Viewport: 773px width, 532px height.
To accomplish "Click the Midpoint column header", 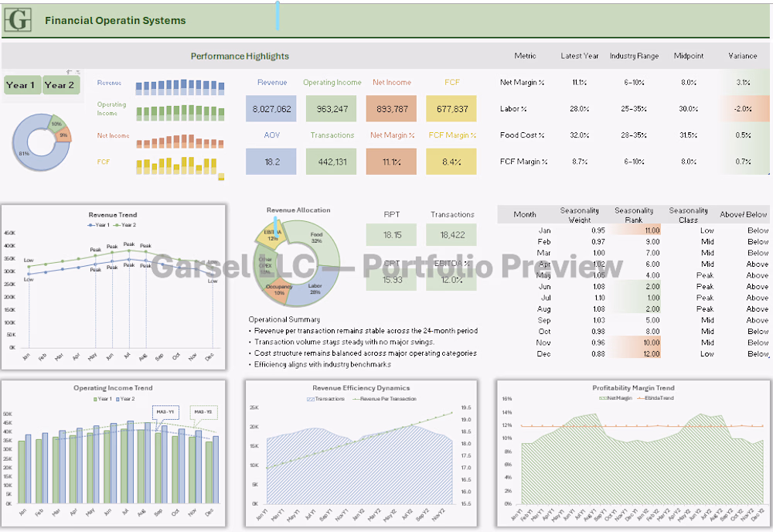I will pos(689,56).
